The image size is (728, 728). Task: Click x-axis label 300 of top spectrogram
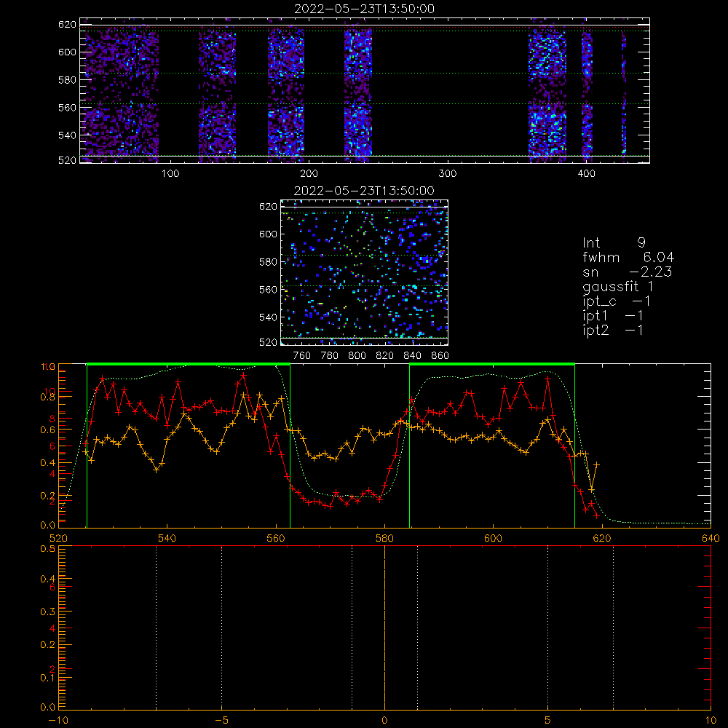(448, 174)
